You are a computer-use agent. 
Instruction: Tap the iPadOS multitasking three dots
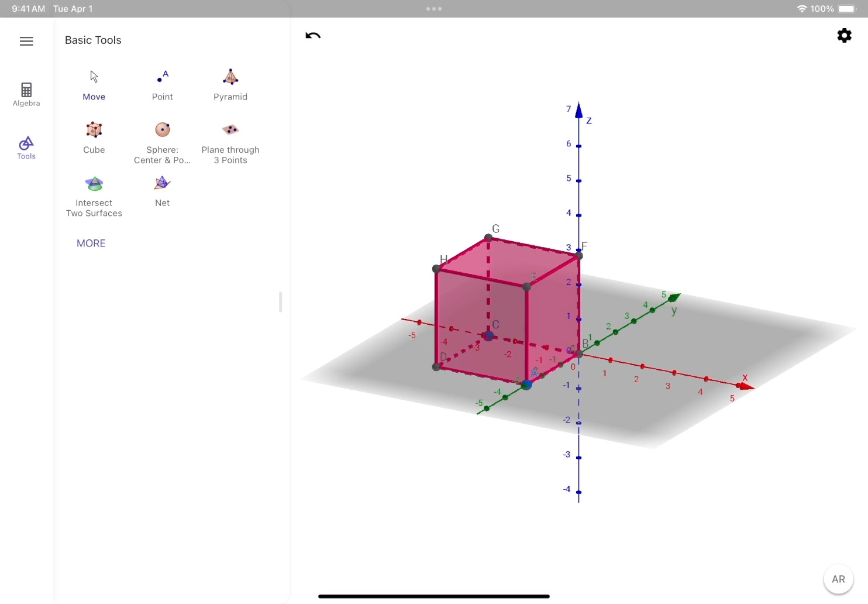click(434, 9)
